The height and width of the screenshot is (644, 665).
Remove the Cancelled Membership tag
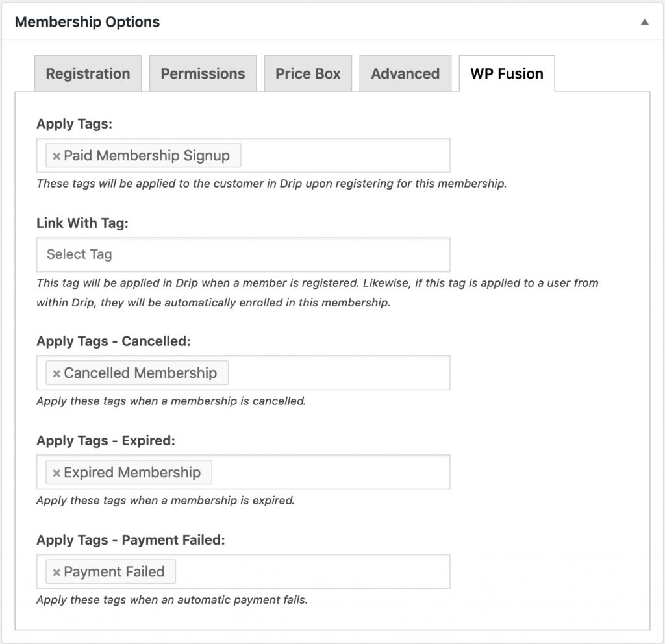[x=56, y=373]
